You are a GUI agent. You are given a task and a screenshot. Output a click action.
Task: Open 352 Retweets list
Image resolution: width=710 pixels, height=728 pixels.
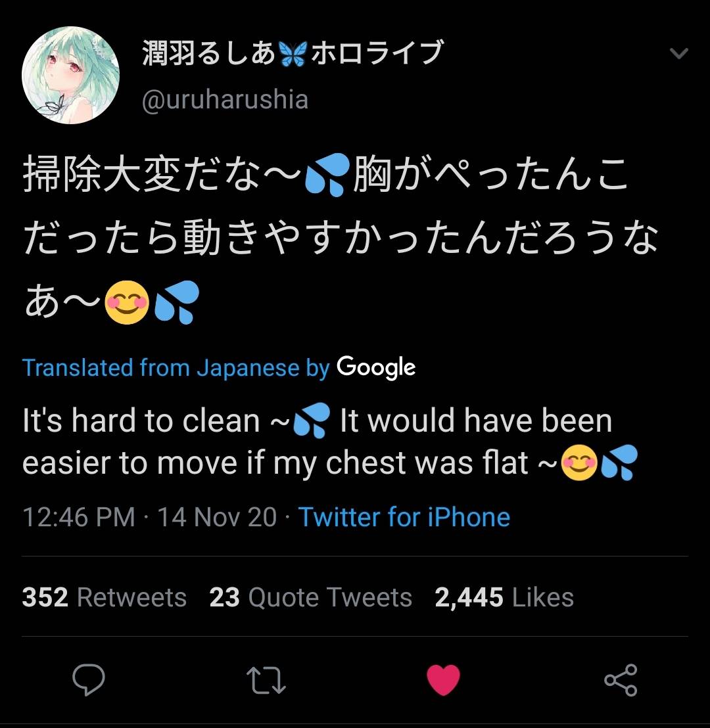pos(103,597)
